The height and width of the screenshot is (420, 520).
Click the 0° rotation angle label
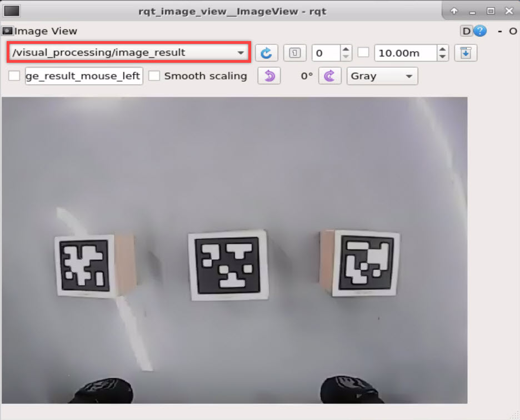tap(307, 76)
